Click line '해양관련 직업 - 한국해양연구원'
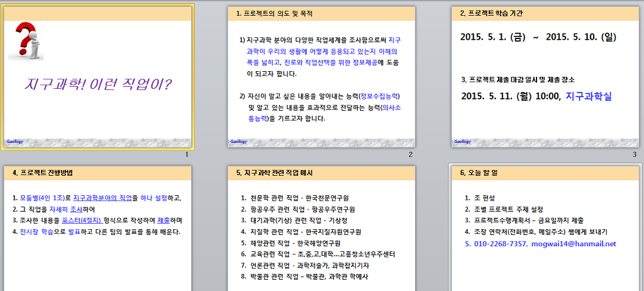 (296, 243)
